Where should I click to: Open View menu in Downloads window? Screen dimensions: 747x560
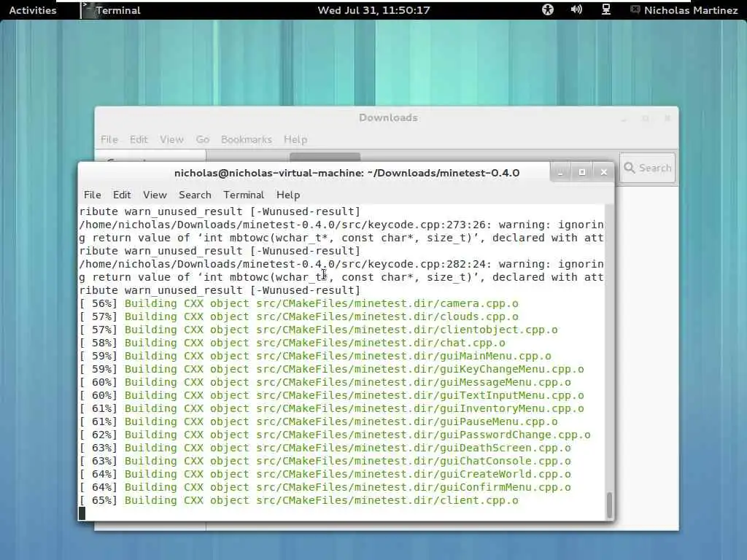pyautogui.click(x=171, y=139)
